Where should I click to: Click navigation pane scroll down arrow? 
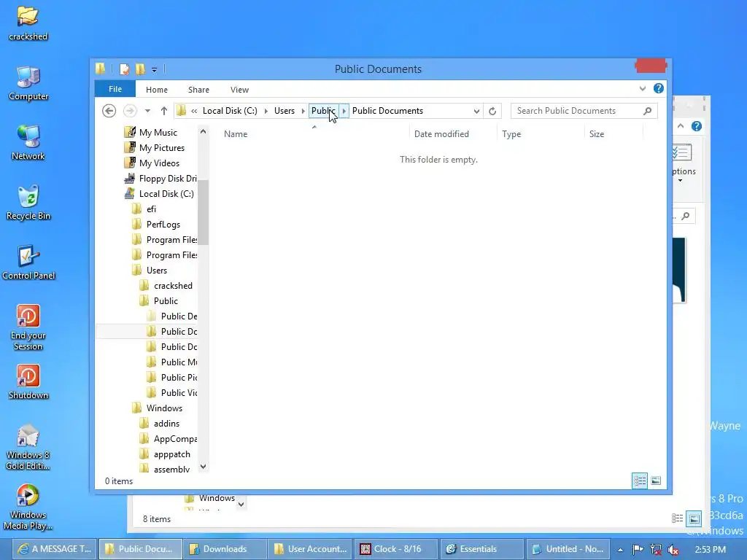pyautogui.click(x=203, y=467)
